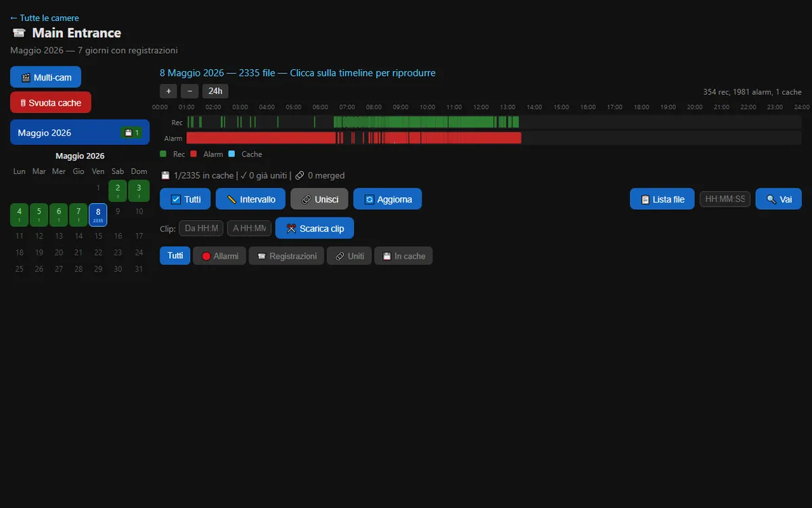This screenshot has width=812, height=508.
Task: Reset timeline to 24h view
Action: point(215,91)
